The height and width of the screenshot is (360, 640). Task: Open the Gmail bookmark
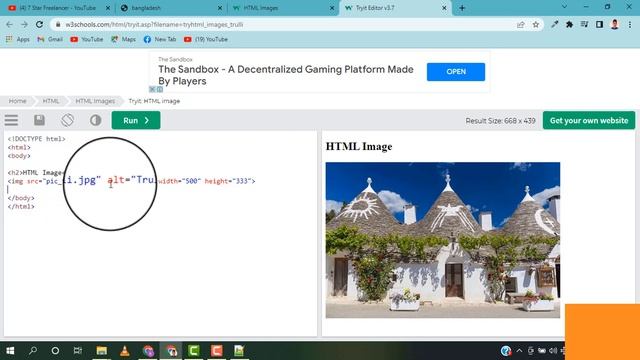[50, 39]
